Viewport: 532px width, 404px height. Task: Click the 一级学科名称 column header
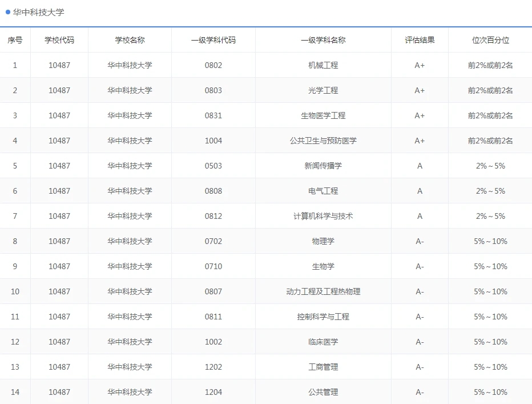[x=323, y=40]
